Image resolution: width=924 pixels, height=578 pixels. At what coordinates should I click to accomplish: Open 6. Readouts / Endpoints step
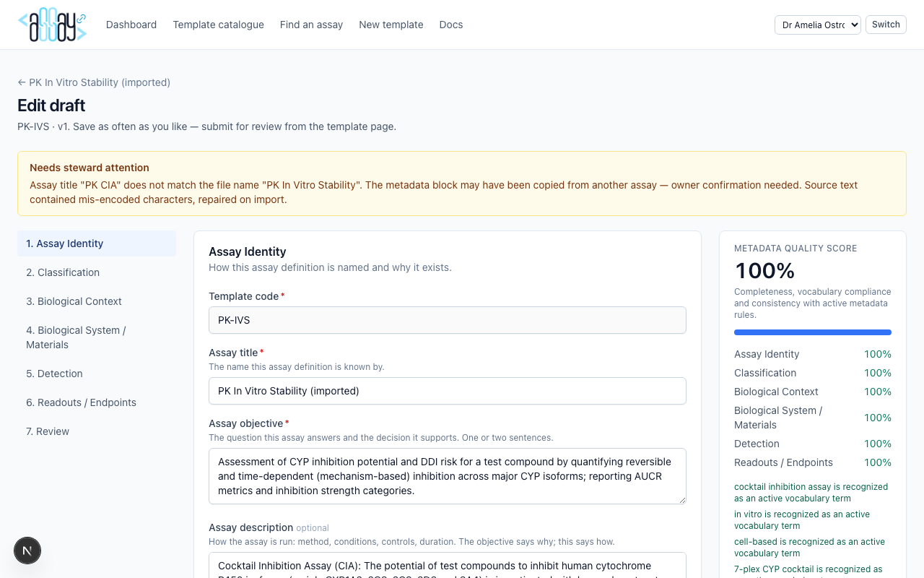pos(97,402)
